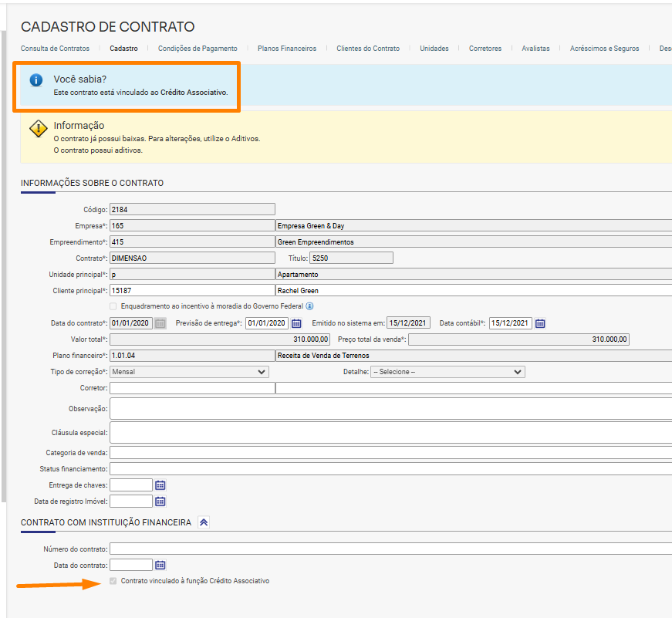Viewport: 672px width, 618px height.
Task: Click Data de registro Imóvel date input
Action: click(131, 501)
